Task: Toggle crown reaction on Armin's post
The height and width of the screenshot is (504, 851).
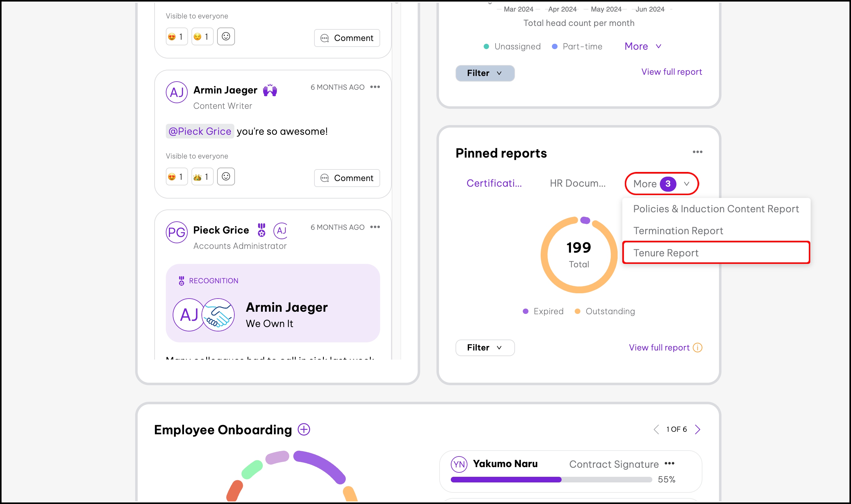Action: click(202, 176)
